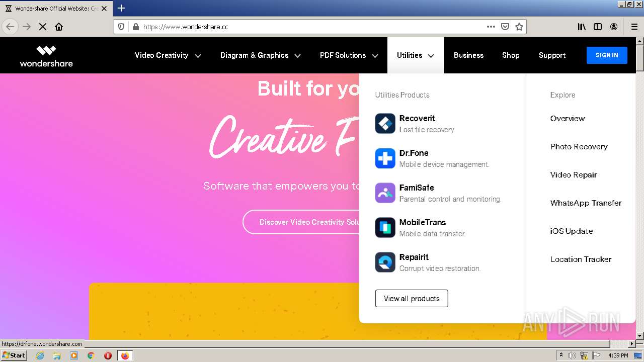Open the volume control in system tray
Viewport: 644px width, 362px height.
(x=573, y=355)
